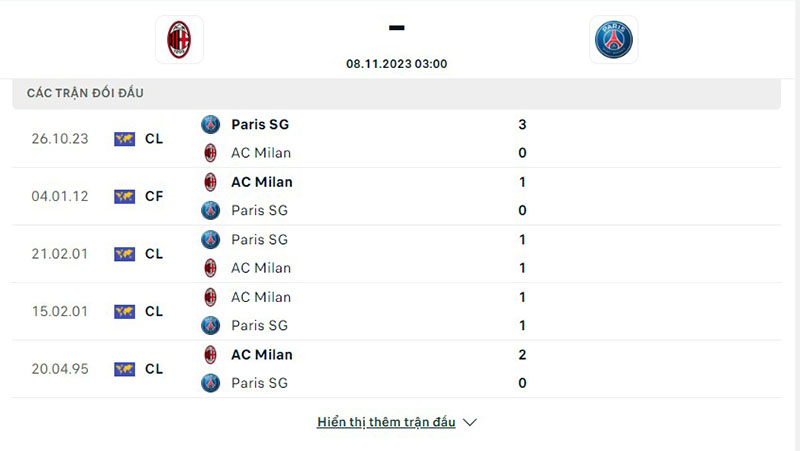
Task: Open AC Milan team name in 04.01.12 row
Action: (262, 182)
